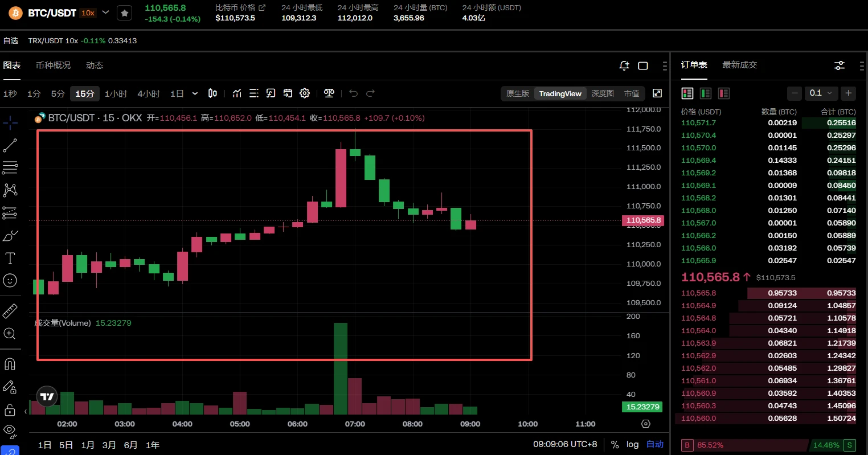Add BTC/USDT to favorites with star
This screenshot has height=455, width=868.
[x=124, y=13]
